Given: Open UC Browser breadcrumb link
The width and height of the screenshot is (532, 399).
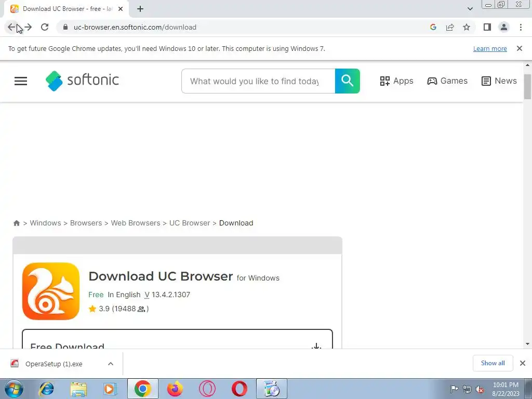Looking at the screenshot, I should 190,223.
